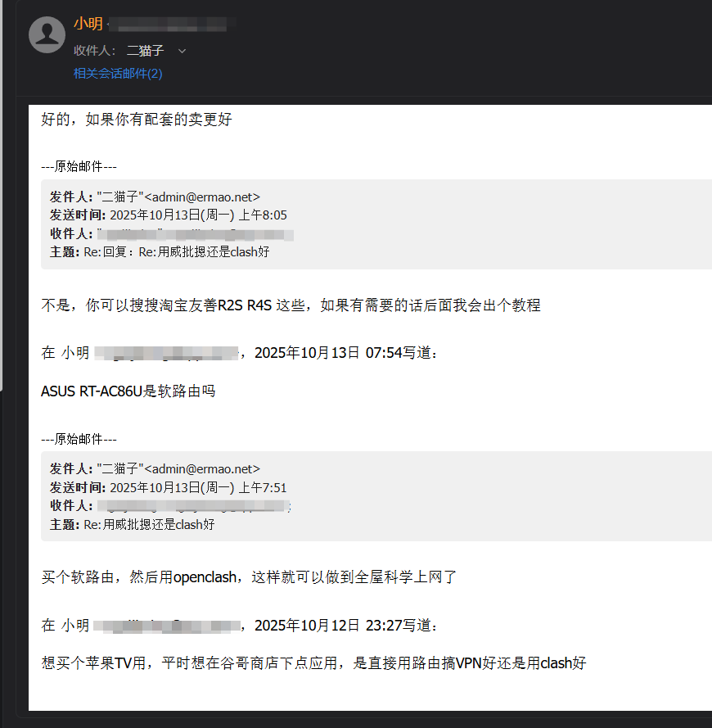Open the 相关会话邮件(2) link
Screen dimensions: 712x728
tap(118, 74)
